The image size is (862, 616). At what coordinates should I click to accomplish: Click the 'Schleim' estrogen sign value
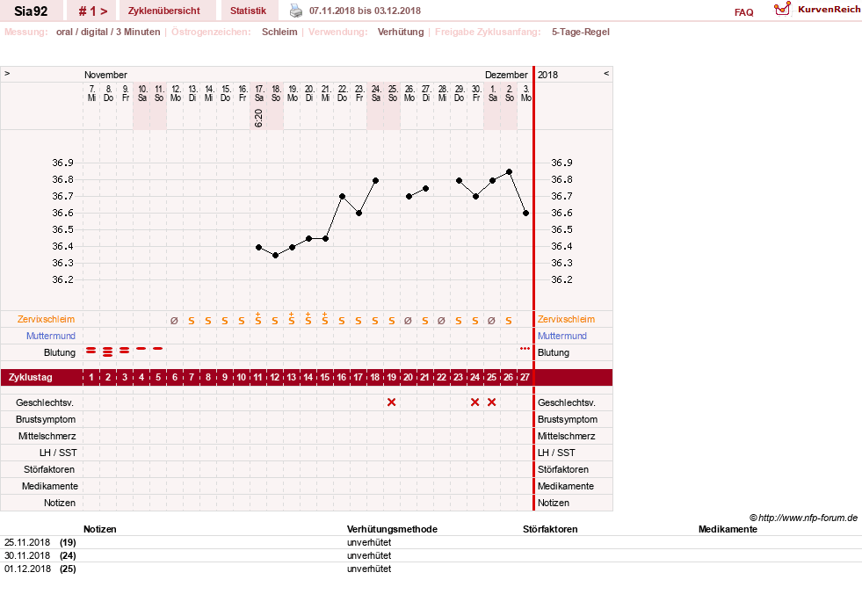(279, 32)
